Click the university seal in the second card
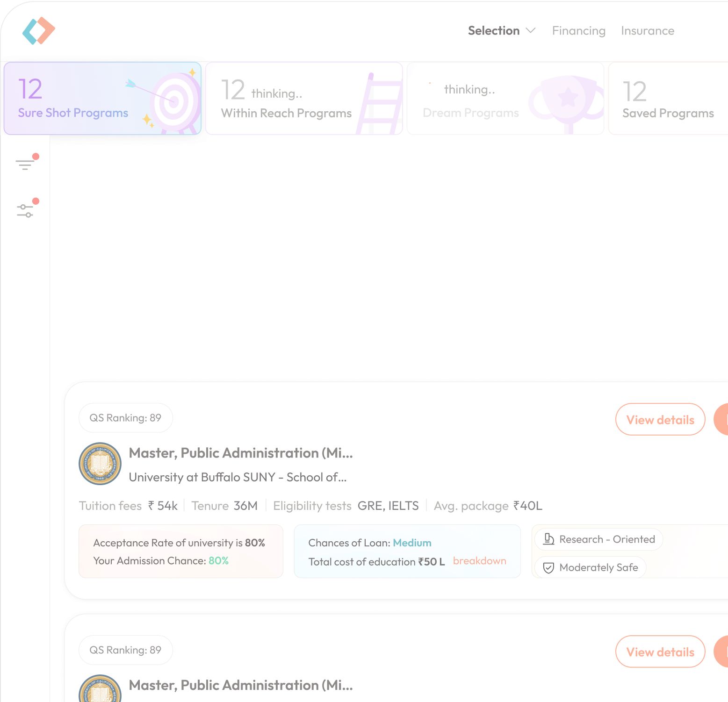Screen dimensions: 728x702 pyautogui.click(x=100, y=688)
